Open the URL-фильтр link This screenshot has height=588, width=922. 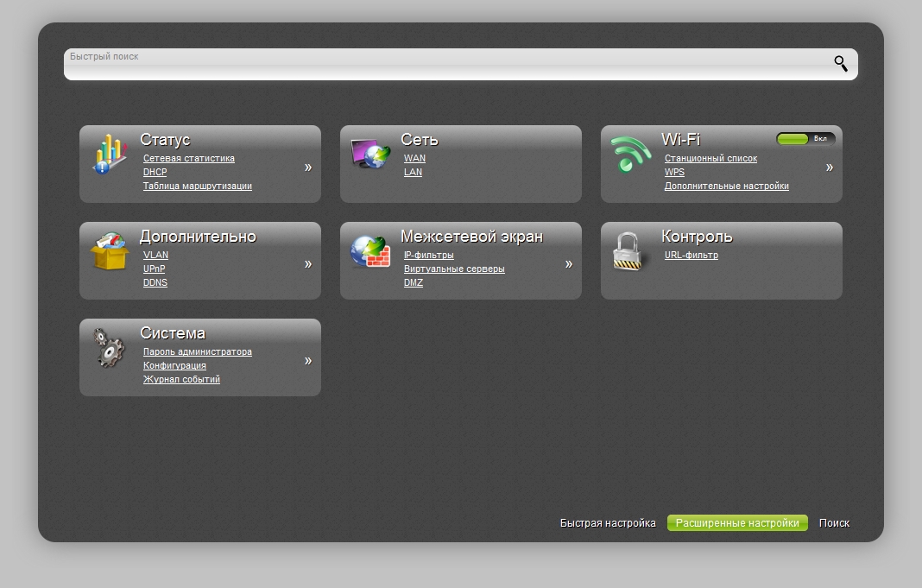691,256
